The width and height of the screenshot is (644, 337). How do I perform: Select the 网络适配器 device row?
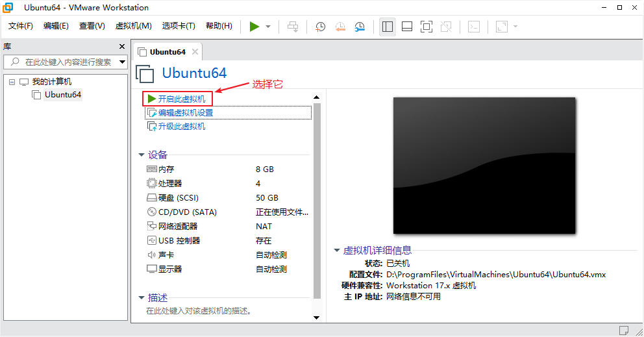[x=227, y=227]
